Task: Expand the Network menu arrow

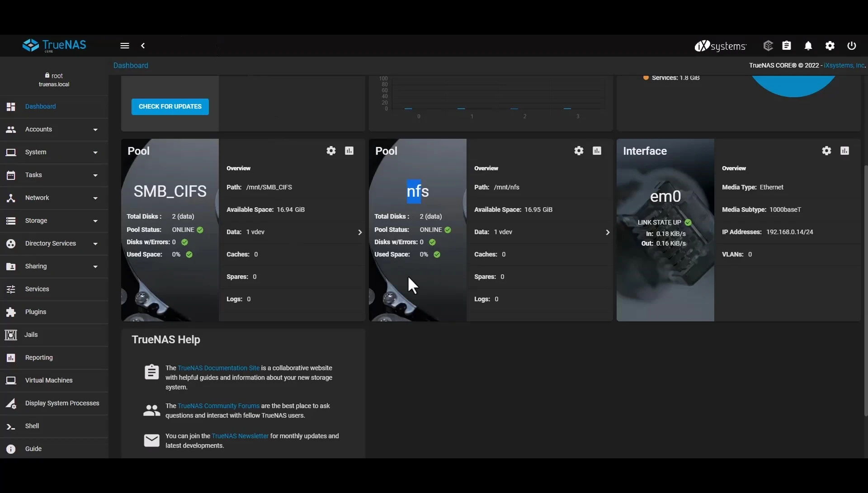Action: pyautogui.click(x=95, y=198)
